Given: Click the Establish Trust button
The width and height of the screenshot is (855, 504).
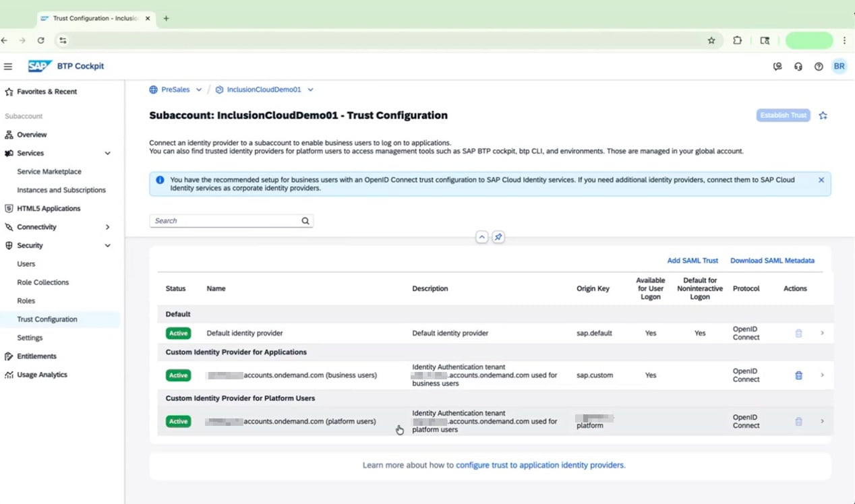Looking at the screenshot, I should tap(783, 115).
